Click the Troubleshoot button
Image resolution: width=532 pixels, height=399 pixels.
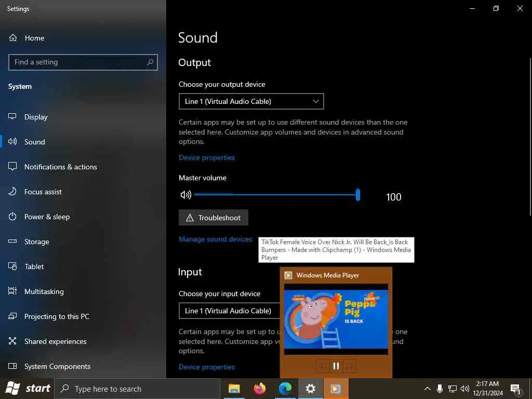click(214, 218)
